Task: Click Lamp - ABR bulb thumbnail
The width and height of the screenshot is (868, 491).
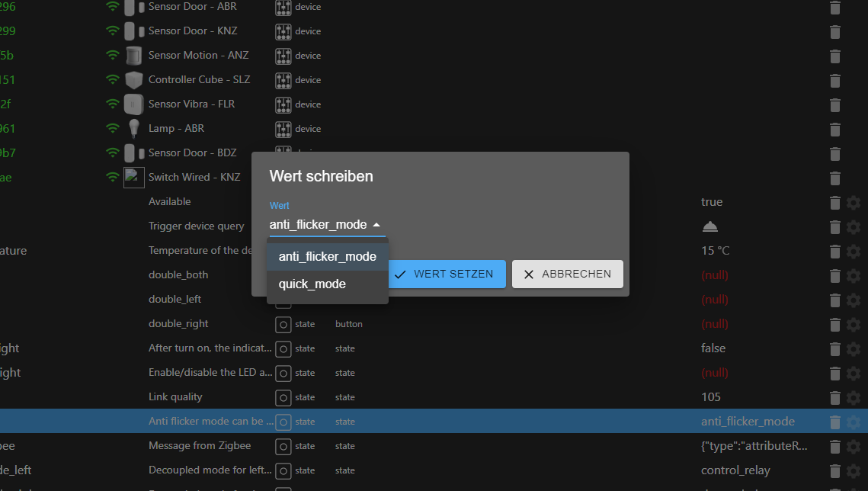Action: tap(134, 128)
